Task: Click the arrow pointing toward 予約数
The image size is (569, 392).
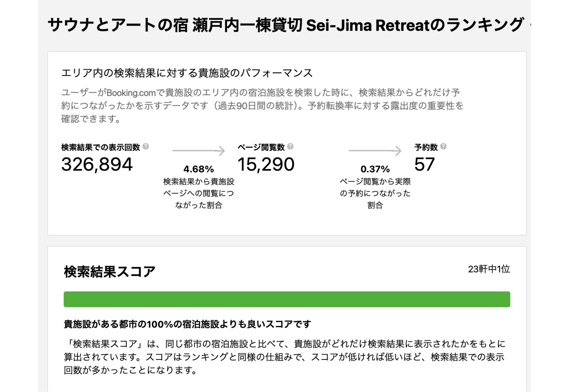Action: pyautogui.click(x=375, y=151)
